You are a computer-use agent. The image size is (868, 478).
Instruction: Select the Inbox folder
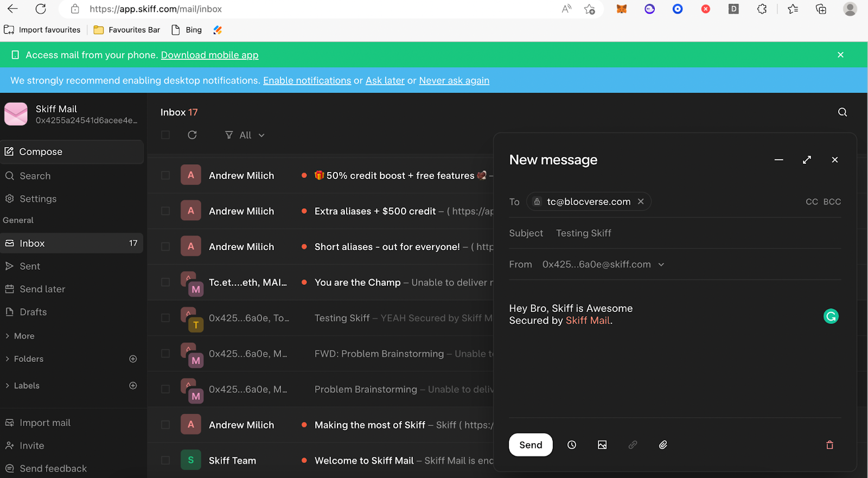(72, 243)
